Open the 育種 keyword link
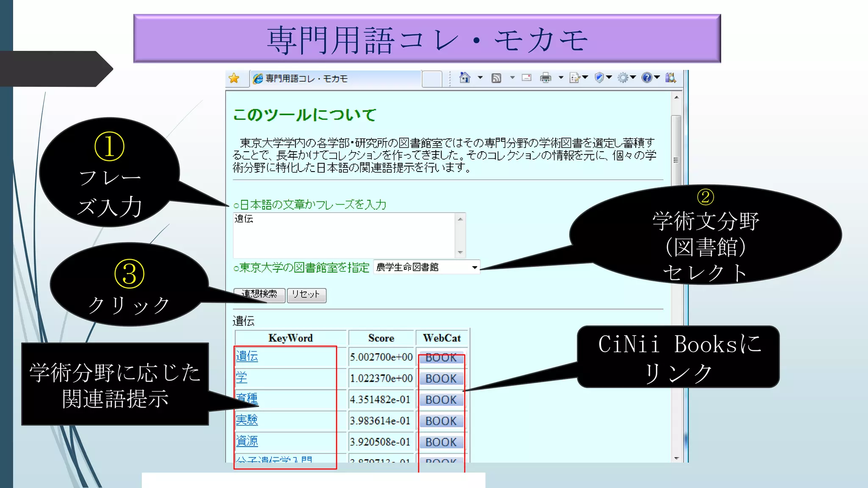The height and width of the screenshot is (488, 868). point(247,399)
